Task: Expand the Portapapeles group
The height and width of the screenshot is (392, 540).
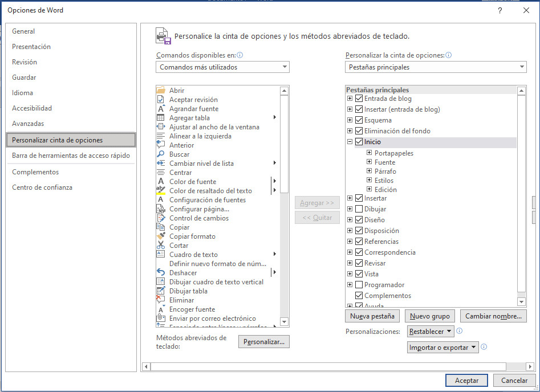Action: click(x=369, y=153)
